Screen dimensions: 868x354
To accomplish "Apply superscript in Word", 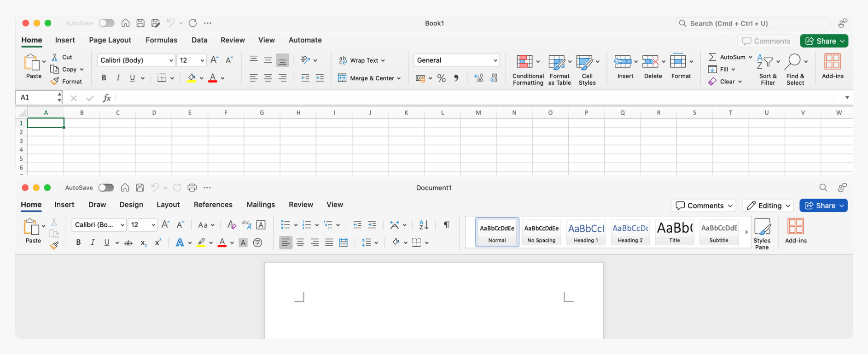I will coord(158,242).
